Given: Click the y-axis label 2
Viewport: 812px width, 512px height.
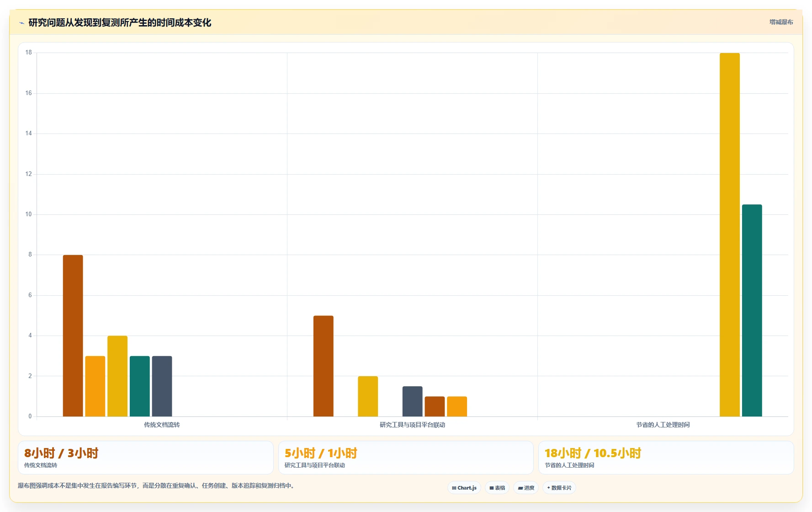Looking at the screenshot, I should point(30,376).
